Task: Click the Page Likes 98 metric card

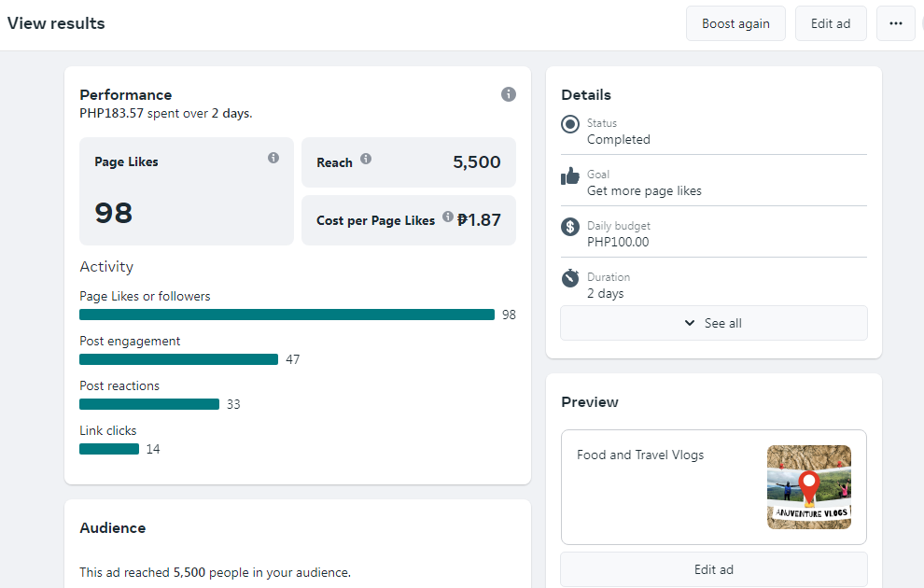Action: click(187, 191)
